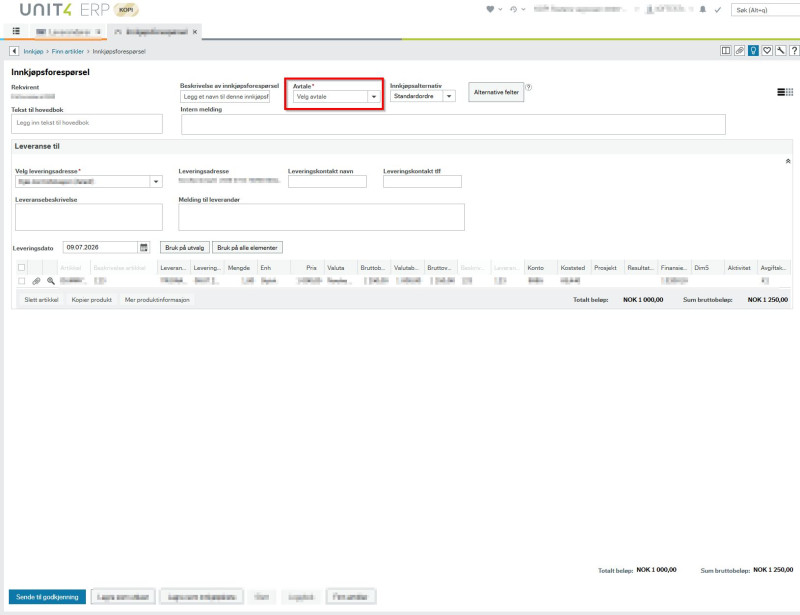Click the back arrow beside breadcrumb
The height and width of the screenshot is (615, 800).
14,51
